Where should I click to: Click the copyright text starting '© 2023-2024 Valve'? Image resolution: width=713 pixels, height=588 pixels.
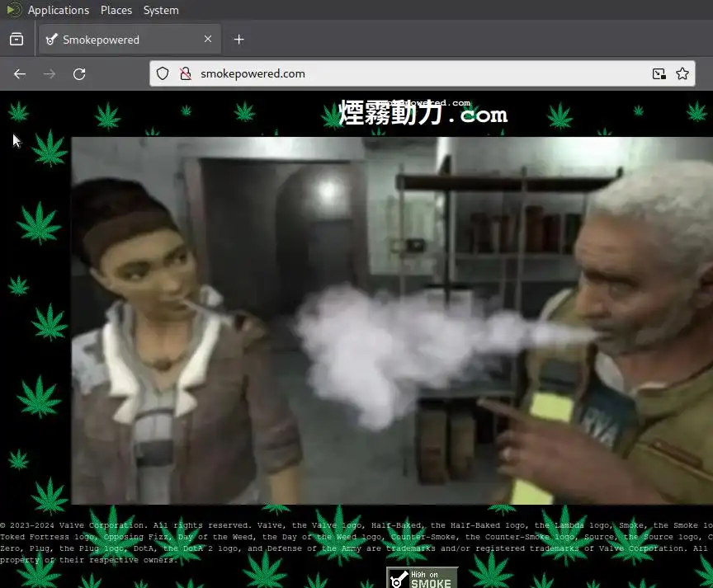pyautogui.click(x=356, y=543)
